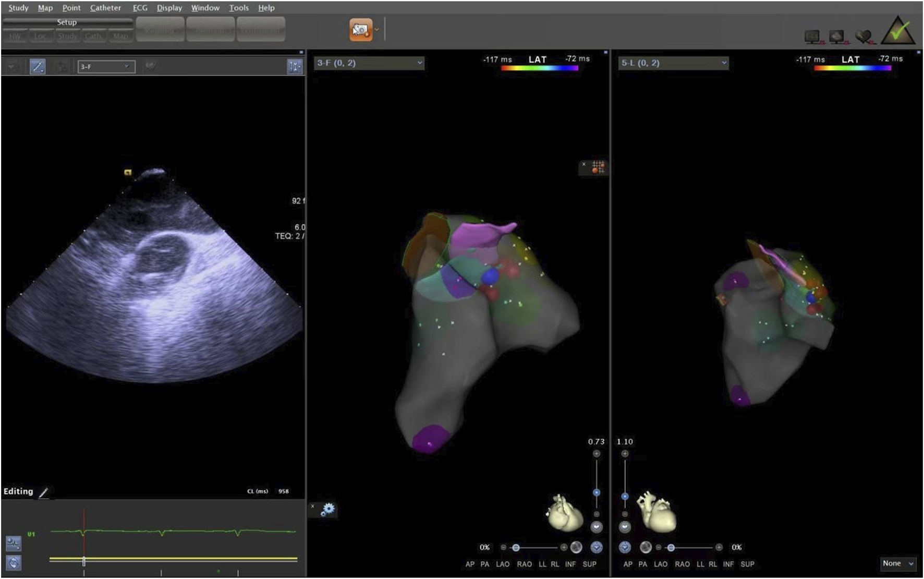Viewport: 924px width, 579px height.
Task: Click the yellow ECG timeline bar marker
Action: coord(84,561)
